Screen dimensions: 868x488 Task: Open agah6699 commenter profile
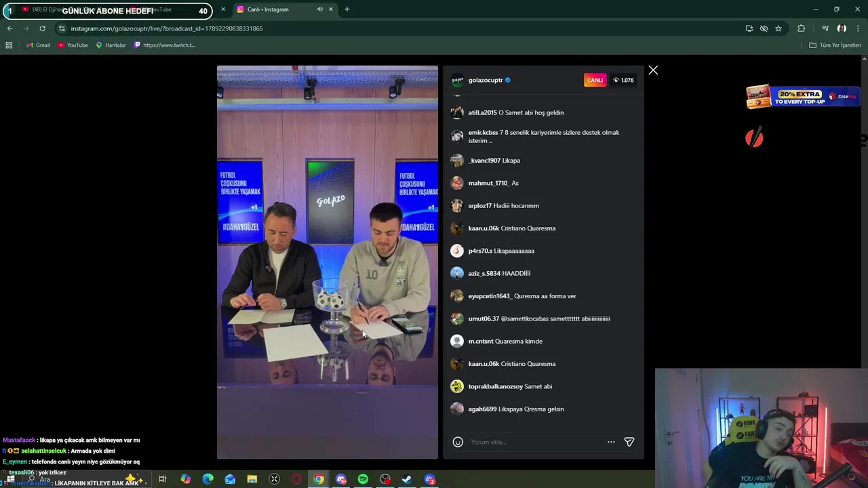(482, 409)
